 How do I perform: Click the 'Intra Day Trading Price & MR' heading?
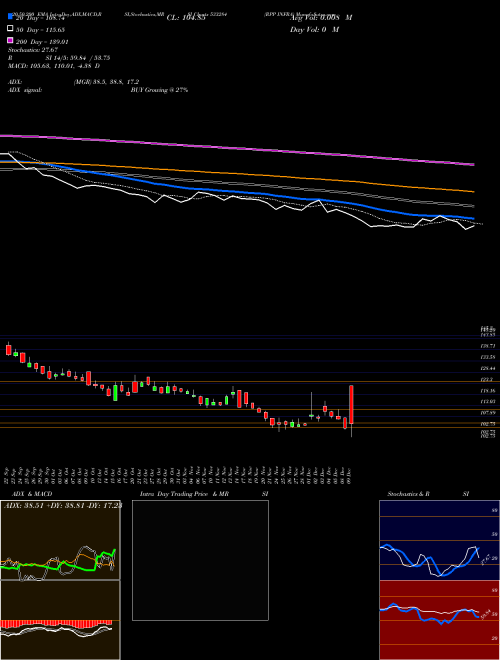[x=184, y=494]
